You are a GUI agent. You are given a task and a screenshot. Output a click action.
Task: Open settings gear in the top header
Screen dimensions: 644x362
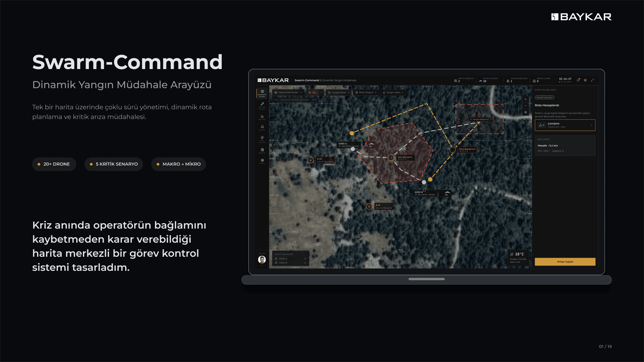(585, 80)
